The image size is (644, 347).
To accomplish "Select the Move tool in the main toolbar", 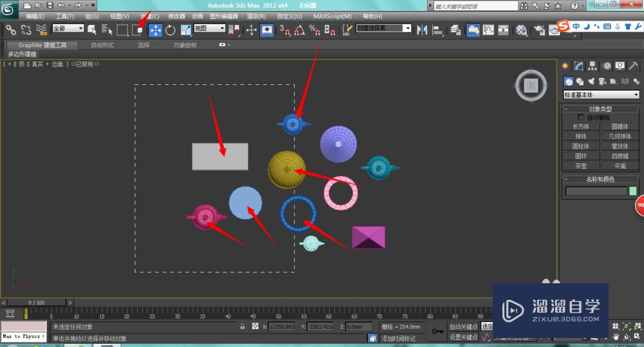I will point(156,30).
